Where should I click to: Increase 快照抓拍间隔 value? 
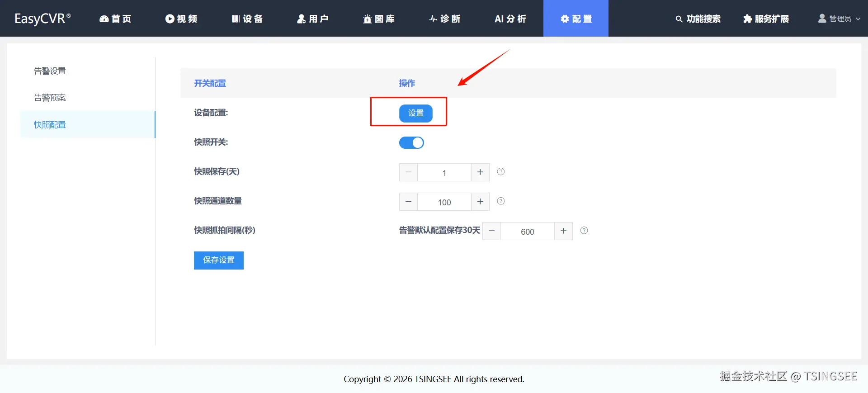[563, 231]
